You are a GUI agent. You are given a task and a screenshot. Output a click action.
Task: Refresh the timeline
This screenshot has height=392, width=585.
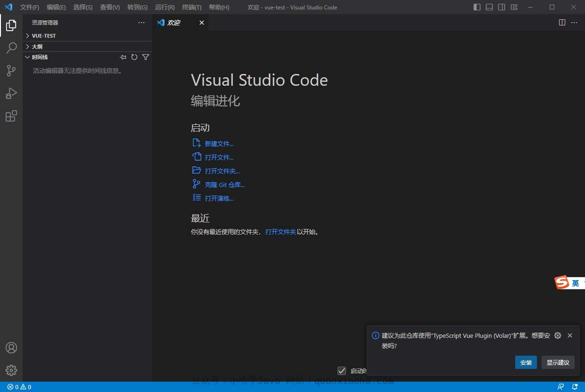(x=134, y=57)
